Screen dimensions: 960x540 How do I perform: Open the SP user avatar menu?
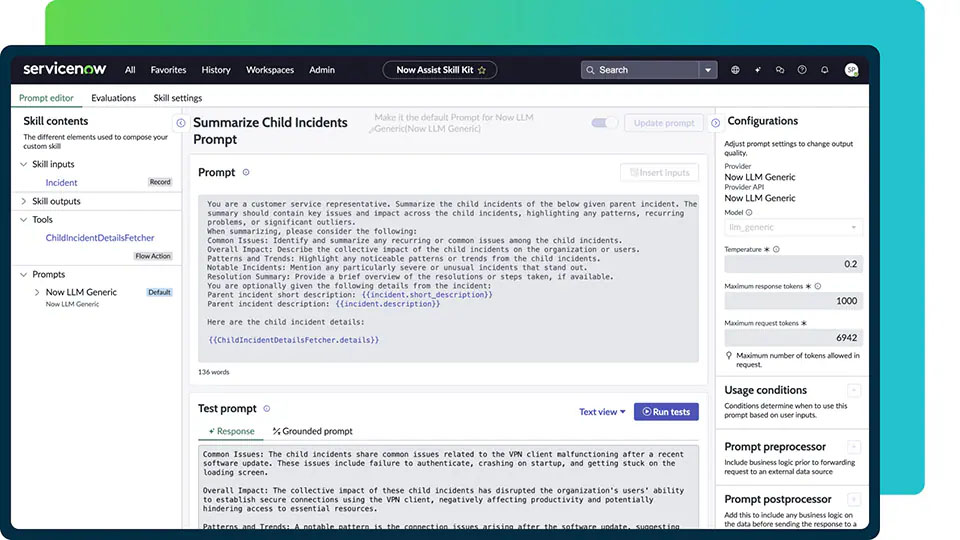tap(851, 70)
